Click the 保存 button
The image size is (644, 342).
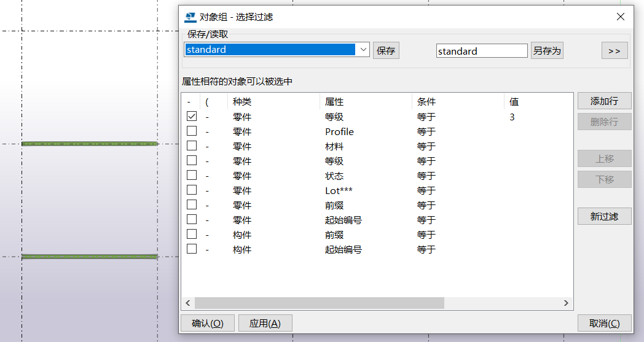pos(386,50)
